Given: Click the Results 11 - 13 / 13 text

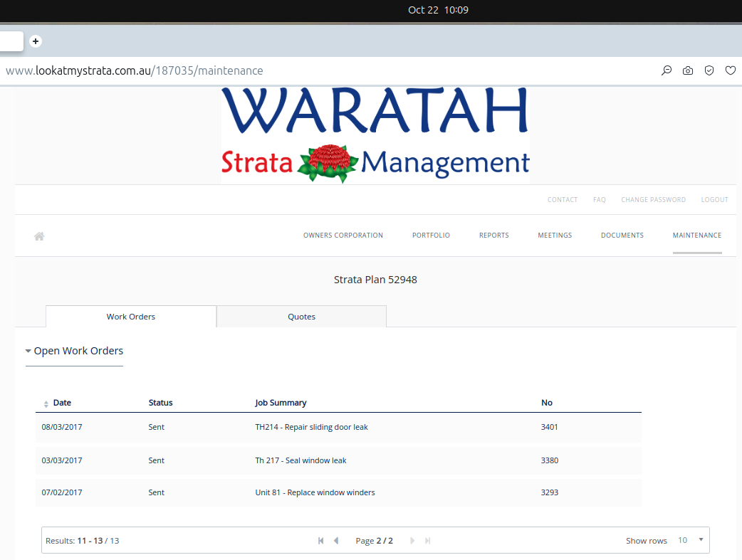Looking at the screenshot, I should coord(83,541).
